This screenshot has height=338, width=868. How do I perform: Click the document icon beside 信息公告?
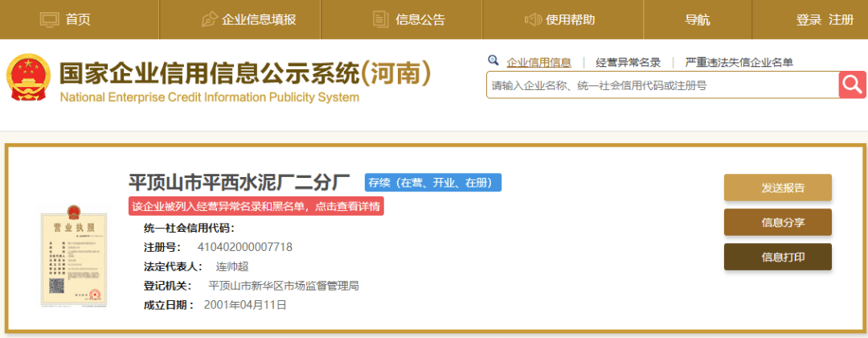(x=381, y=19)
